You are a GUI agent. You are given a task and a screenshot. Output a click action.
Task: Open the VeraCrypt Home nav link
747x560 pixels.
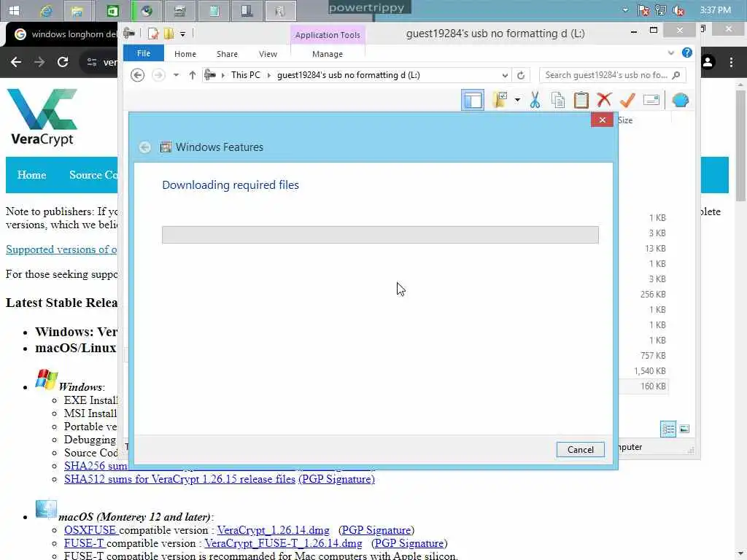(x=31, y=175)
